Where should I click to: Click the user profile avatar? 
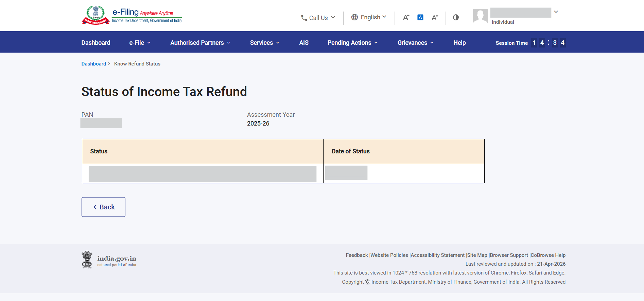click(480, 16)
